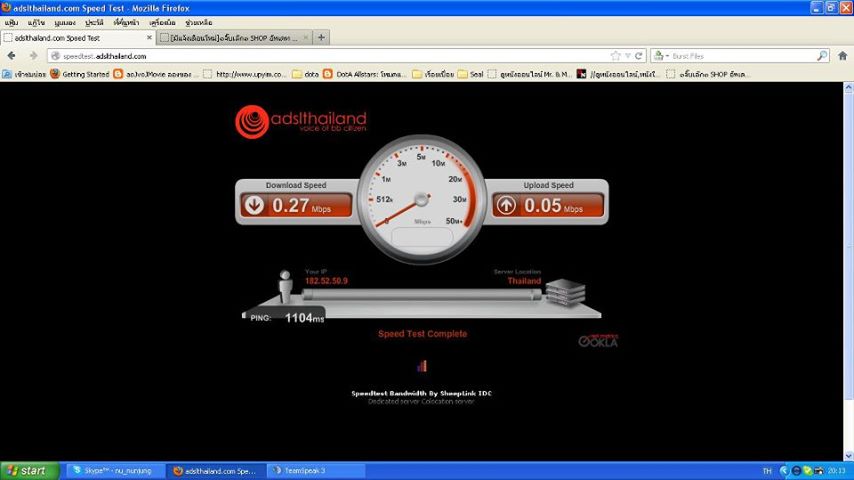Close the adslthailand.com Speed Test tab
The image size is (854, 480).
(149, 38)
